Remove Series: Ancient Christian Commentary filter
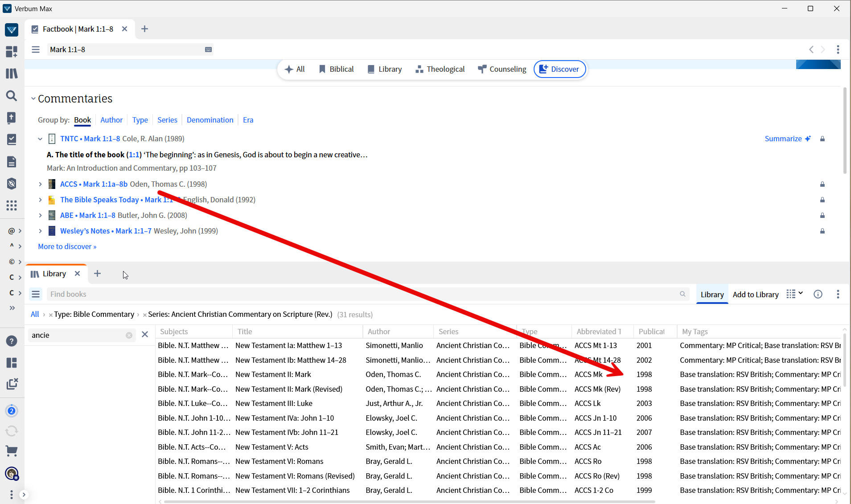 pyautogui.click(x=145, y=315)
